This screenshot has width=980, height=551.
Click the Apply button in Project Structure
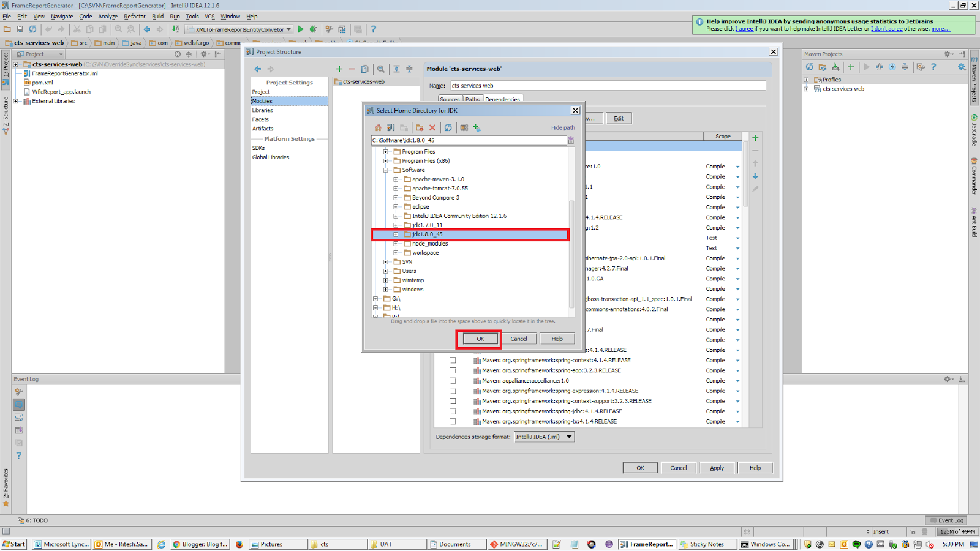pos(716,467)
